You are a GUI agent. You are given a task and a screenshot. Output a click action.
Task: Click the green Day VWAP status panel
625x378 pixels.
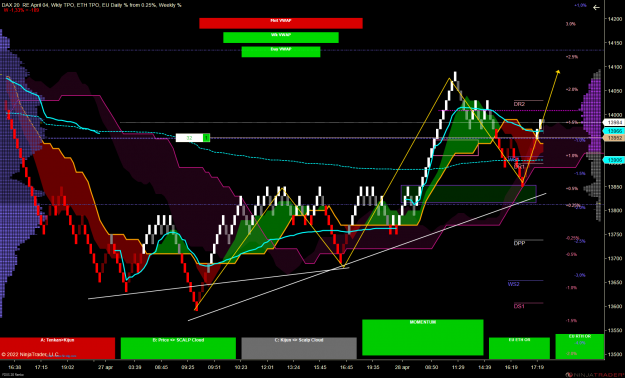point(281,52)
